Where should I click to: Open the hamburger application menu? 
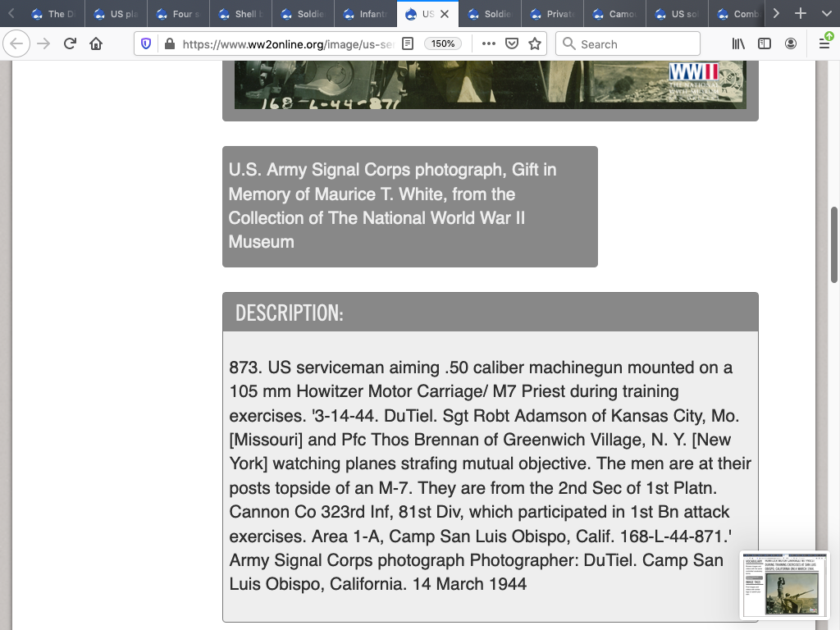click(824, 44)
